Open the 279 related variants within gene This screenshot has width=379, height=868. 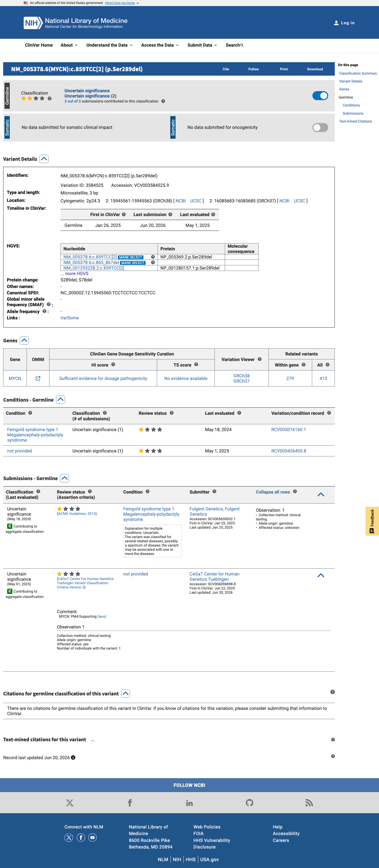tap(290, 378)
